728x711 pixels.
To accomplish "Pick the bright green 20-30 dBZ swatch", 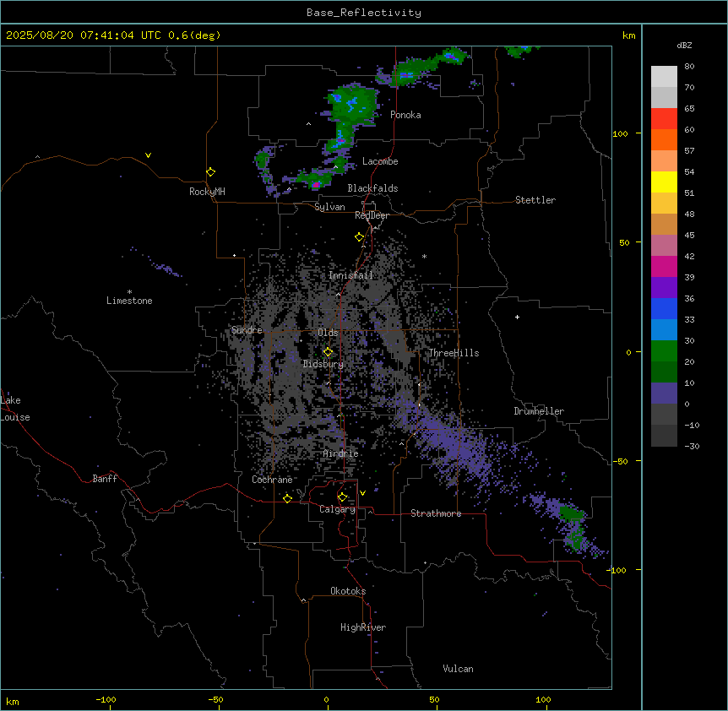I will point(664,351).
